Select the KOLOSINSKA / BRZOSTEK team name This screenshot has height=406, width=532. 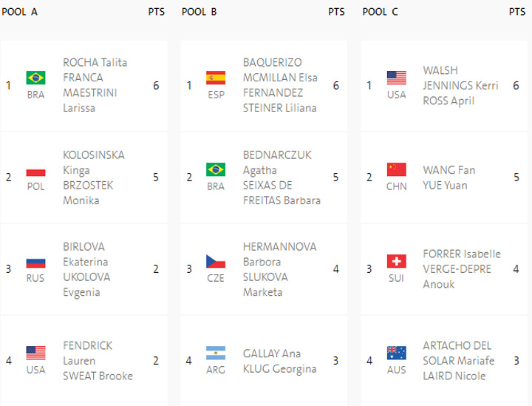click(x=94, y=177)
